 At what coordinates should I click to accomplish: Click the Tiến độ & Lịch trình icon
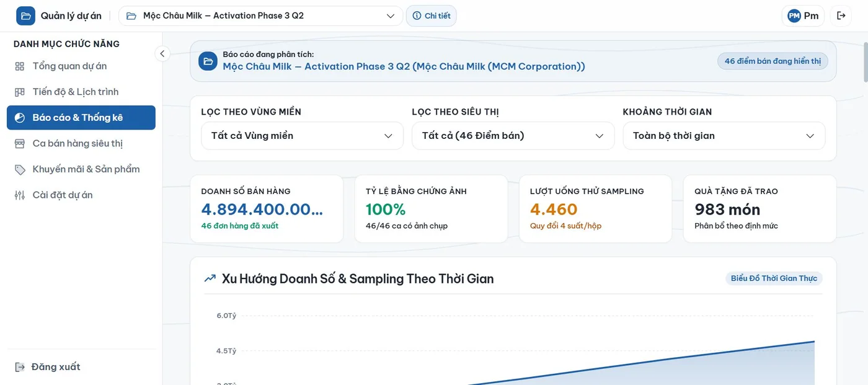coord(20,92)
